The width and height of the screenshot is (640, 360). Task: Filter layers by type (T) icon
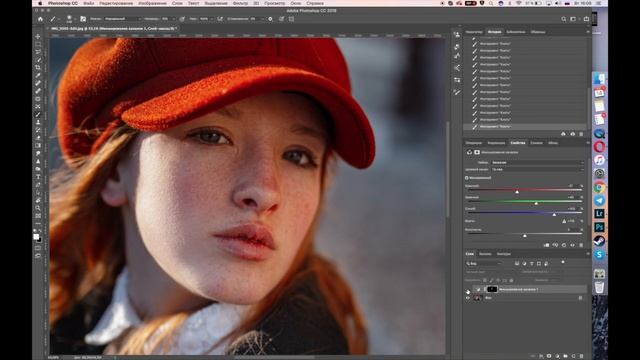pos(531,264)
